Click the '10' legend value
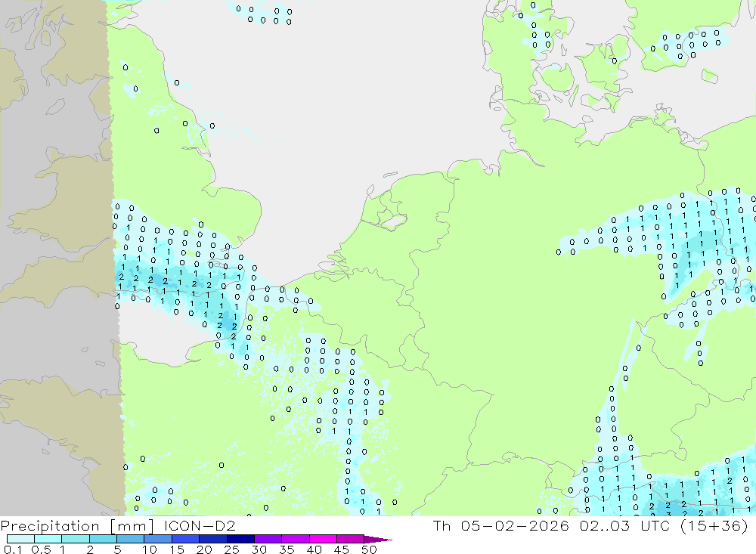 pos(150,549)
